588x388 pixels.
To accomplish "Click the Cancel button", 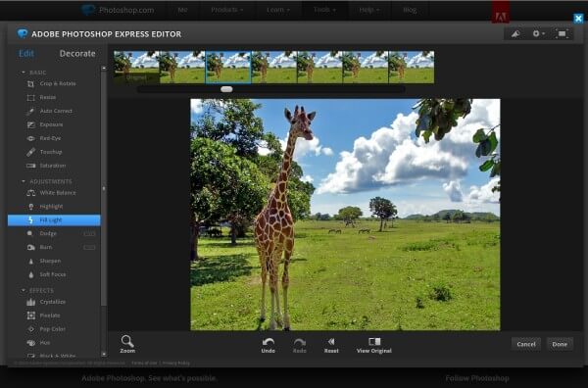I will [x=526, y=344].
